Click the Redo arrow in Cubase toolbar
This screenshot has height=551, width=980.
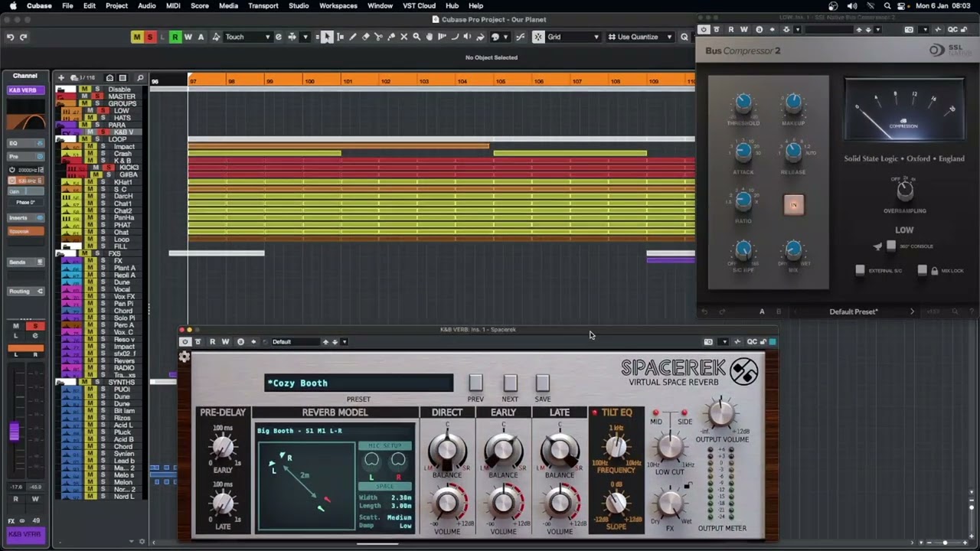(24, 37)
